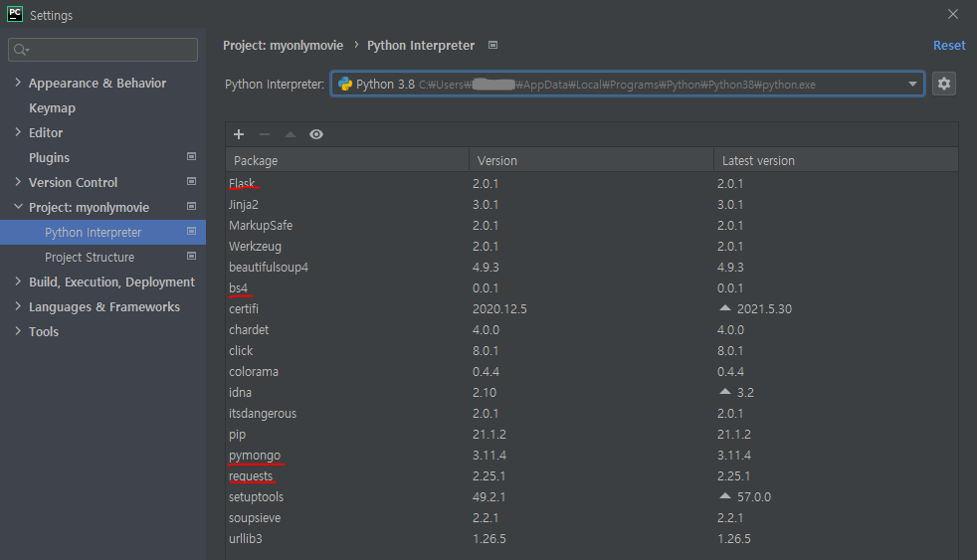Select the requests package row
The height and width of the screenshot is (560, 977).
(x=592, y=475)
